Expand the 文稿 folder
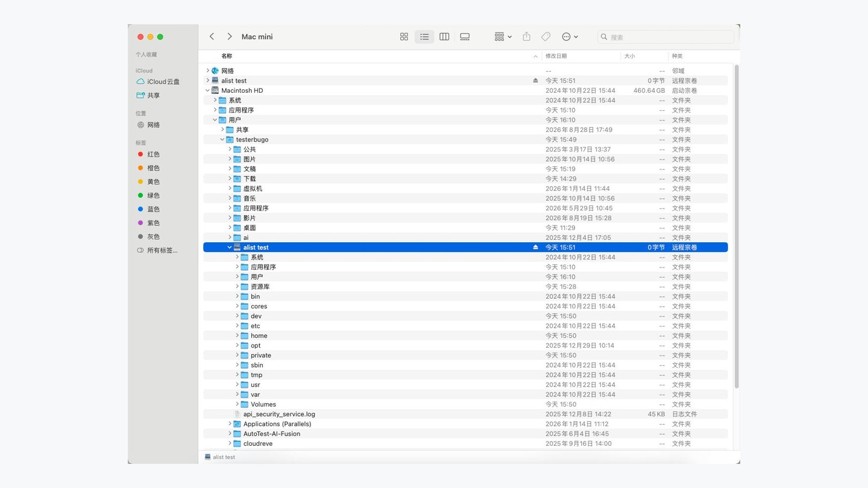The width and height of the screenshot is (868, 488). coord(230,169)
